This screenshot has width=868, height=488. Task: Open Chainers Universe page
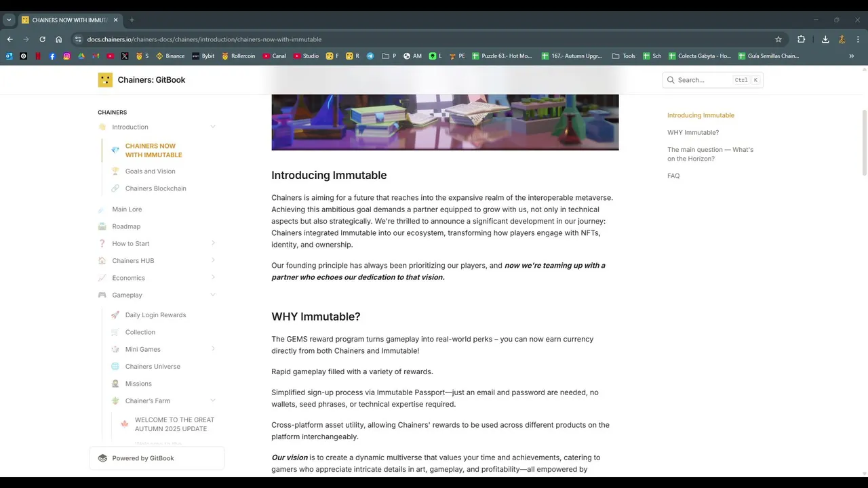point(153,367)
